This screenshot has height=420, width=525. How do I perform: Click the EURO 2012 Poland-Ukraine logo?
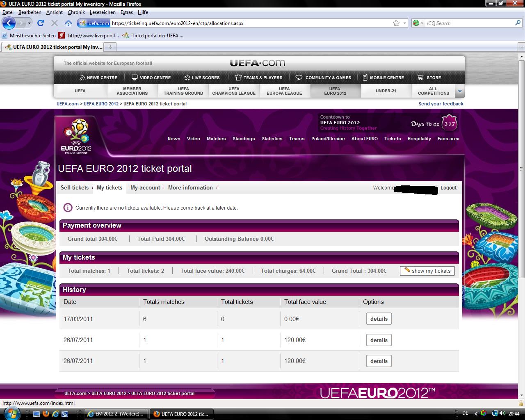click(76, 136)
